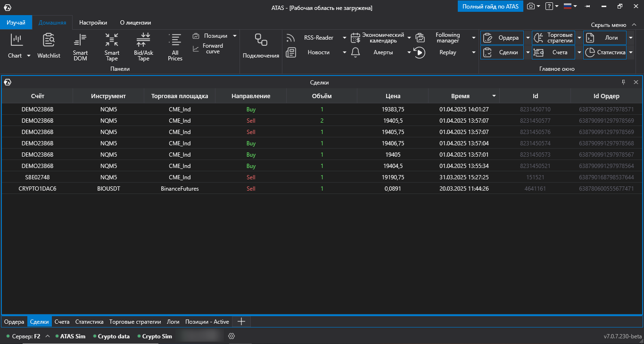Click Полный гайд по ATAS button
The height and width of the screenshot is (344, 644).
pos(490,6)
